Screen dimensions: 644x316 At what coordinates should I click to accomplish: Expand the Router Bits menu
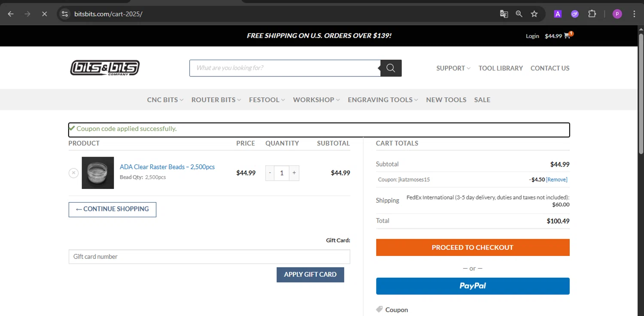pyautogui.click(x=216, y=100)
